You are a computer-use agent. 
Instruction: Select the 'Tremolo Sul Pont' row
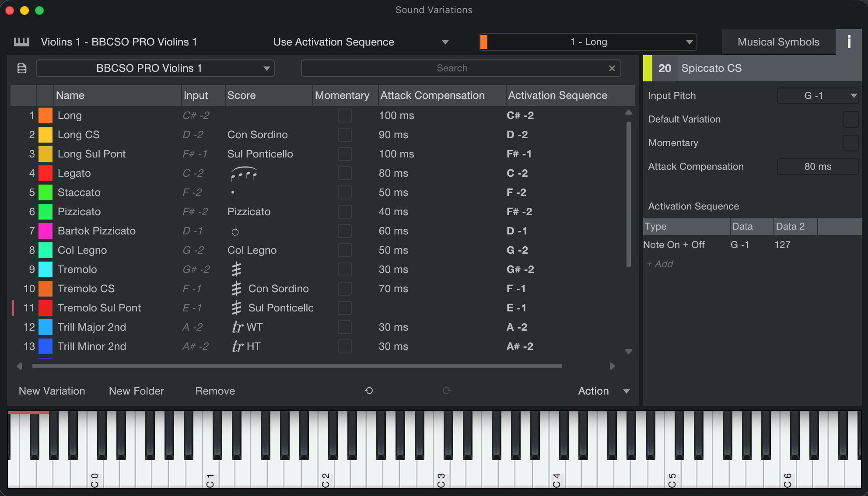pyautogui.click(x=323, y=308)
